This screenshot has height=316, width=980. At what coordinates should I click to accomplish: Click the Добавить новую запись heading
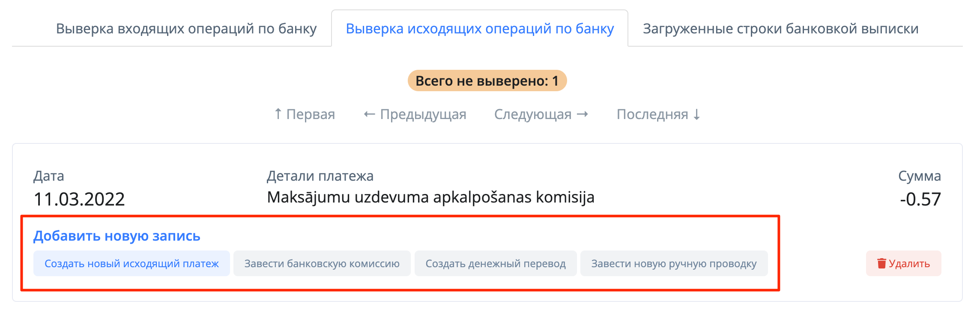point(117,236)
